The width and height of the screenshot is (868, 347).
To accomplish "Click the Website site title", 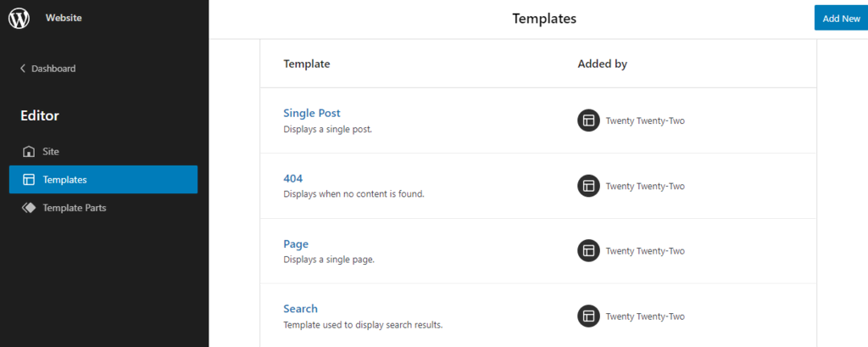I will tap(64, 19).
